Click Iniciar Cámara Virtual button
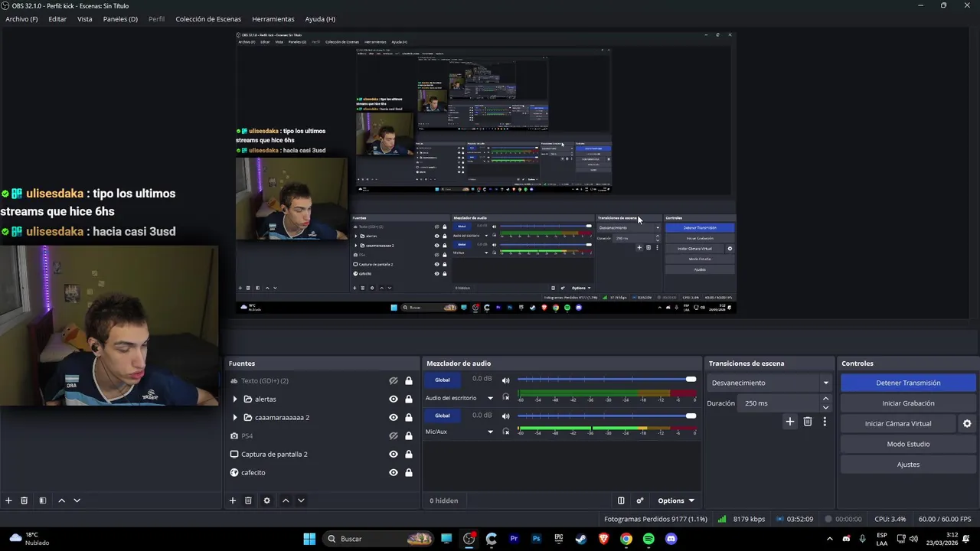The image size is (980, 551). [x=898, y=424]
